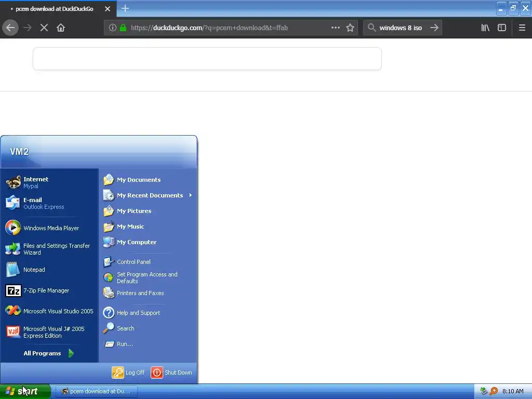532x399 pixels.
Task: Bookmark this page with the star
Action: (350, 28)
